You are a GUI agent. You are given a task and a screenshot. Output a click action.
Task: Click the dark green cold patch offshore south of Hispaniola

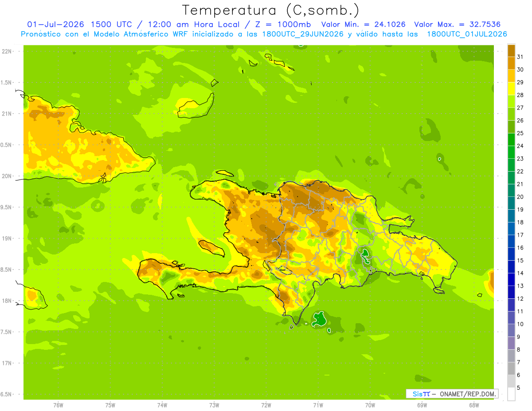pos(319,319)
